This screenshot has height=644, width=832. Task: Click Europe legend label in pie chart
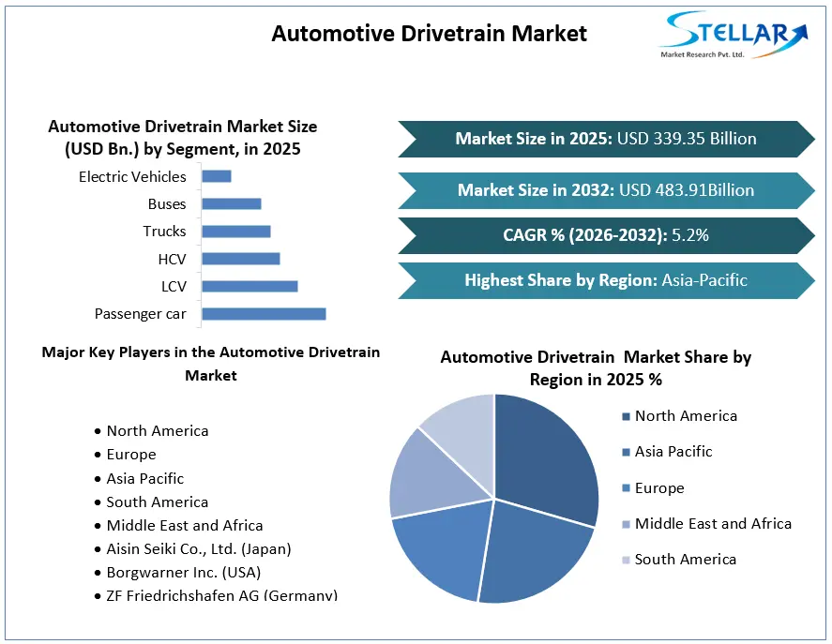coord(659,488)
